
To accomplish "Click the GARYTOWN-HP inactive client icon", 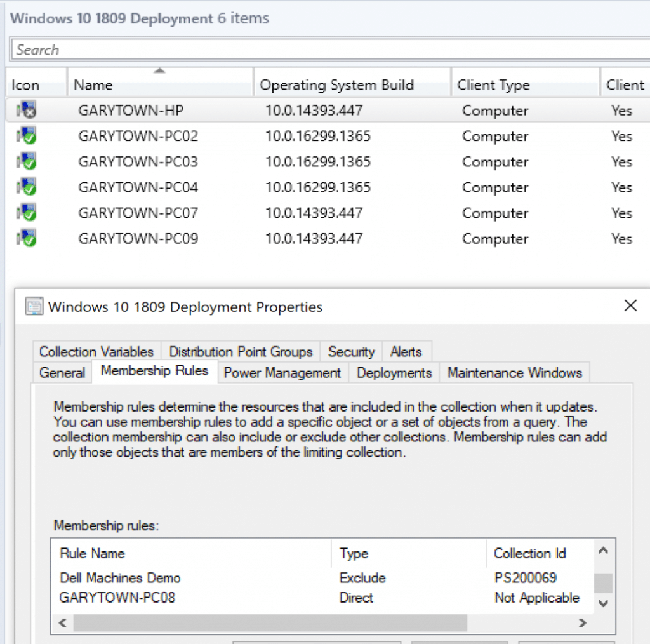I will pos(27,111).
